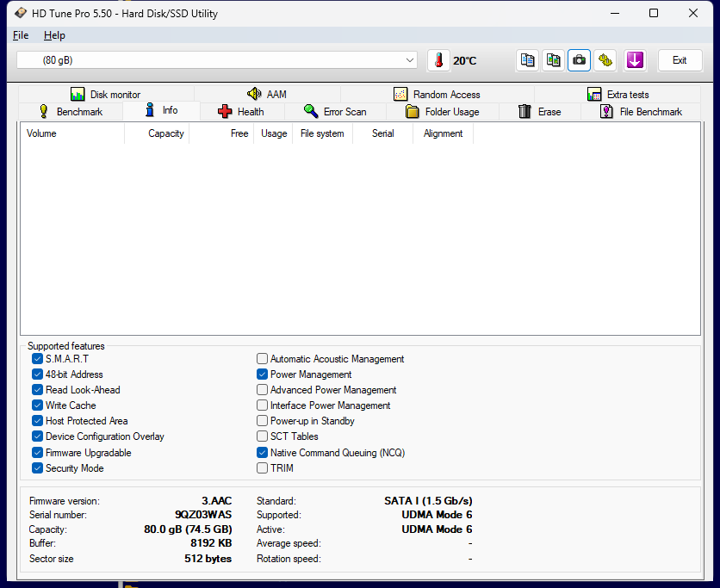Click the copy screenshot to clipboard icon
The width and height of the screenshot is (720, 588).
(x=553, y=60)
